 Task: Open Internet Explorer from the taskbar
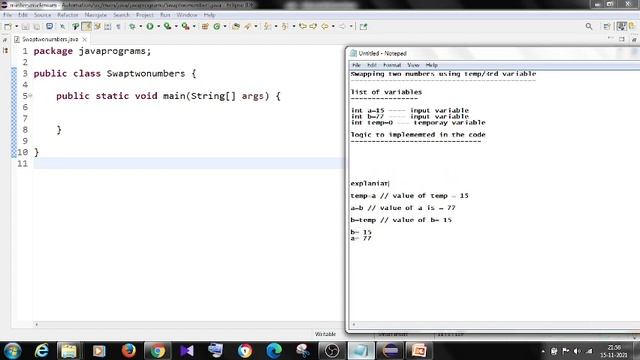click(41, 351)
